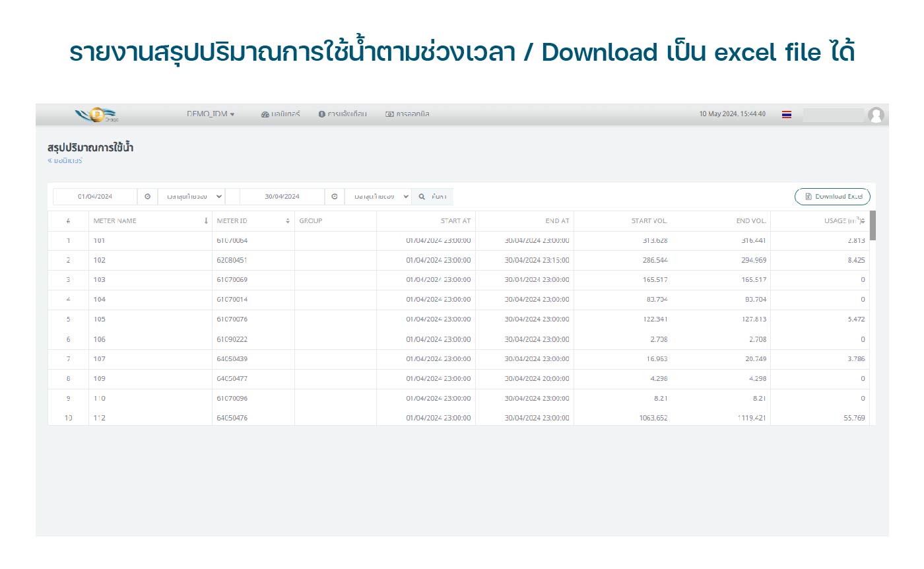Viewport: 924px width, 569px height.
Task: Click the start date field 01/04/2024
Action: pos(95,197)
